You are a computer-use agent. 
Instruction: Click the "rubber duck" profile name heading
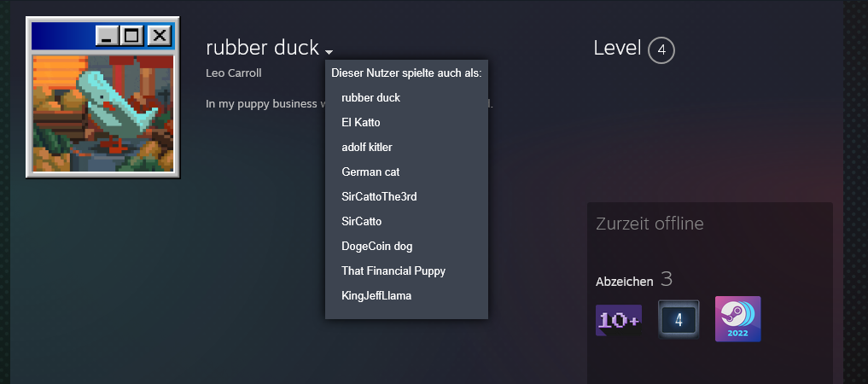pyautogui.click(x=262, y=48)
